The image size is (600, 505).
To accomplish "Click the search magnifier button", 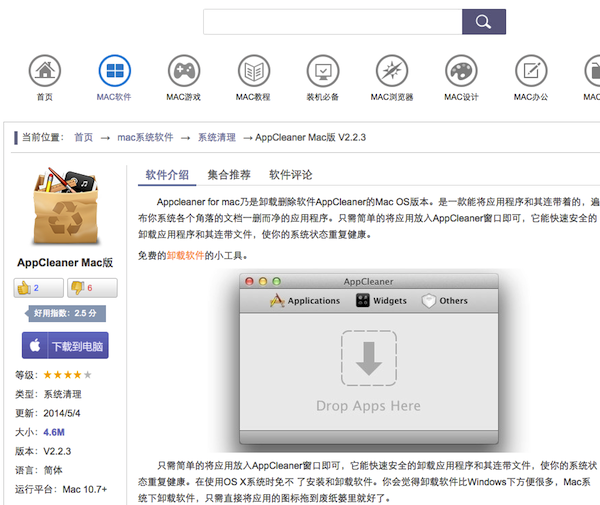I will 484,22.
